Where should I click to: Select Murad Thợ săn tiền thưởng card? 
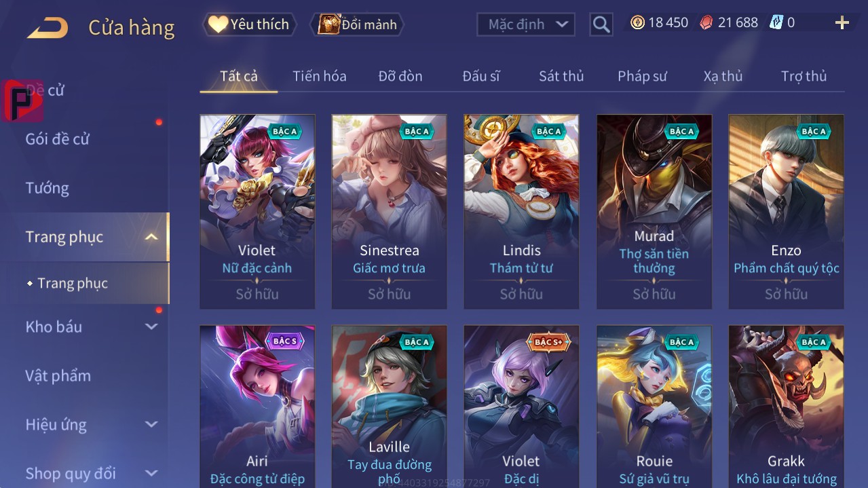pos(654,212)
